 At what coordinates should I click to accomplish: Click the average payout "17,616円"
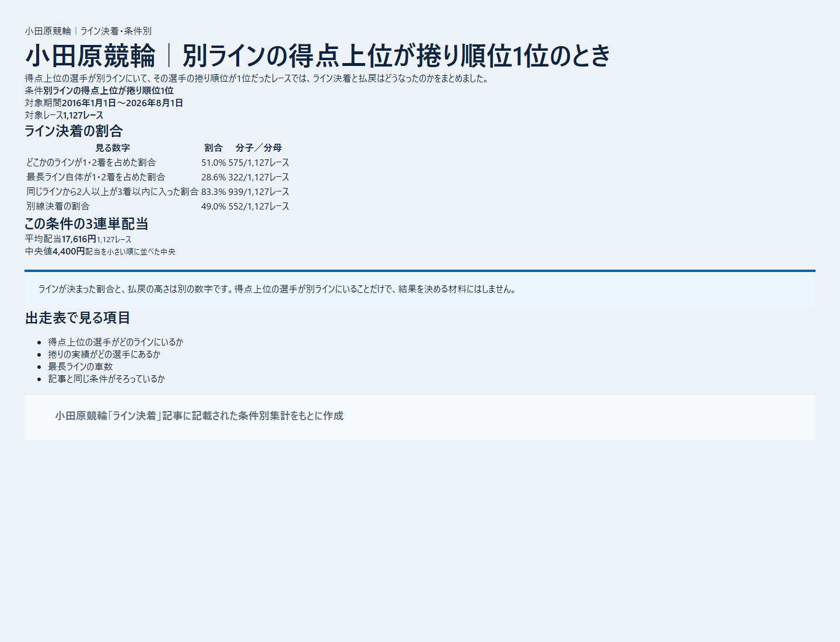click(79, 239)
